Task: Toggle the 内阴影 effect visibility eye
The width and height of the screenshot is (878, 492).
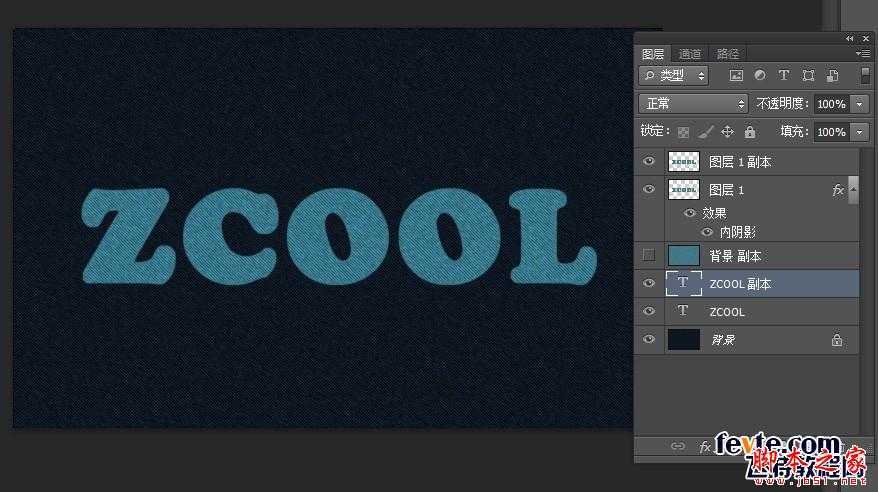Action: click(x=707, y=232)
